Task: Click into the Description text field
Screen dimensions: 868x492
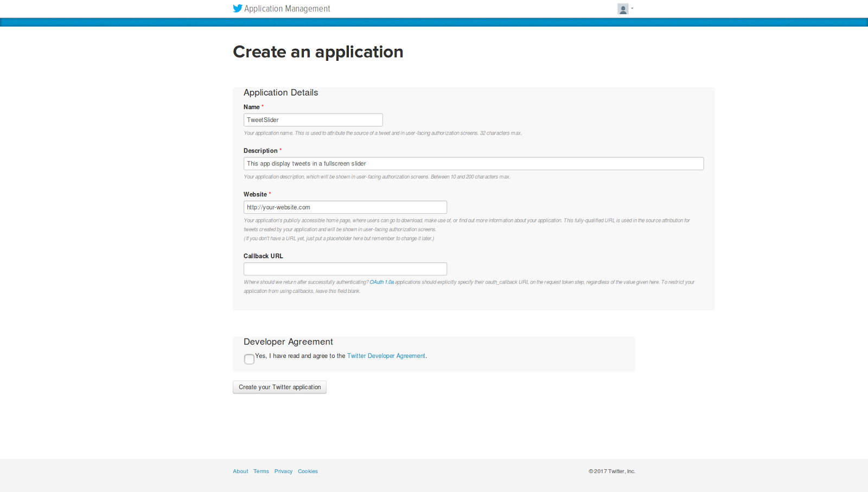Action: [473, 164]
